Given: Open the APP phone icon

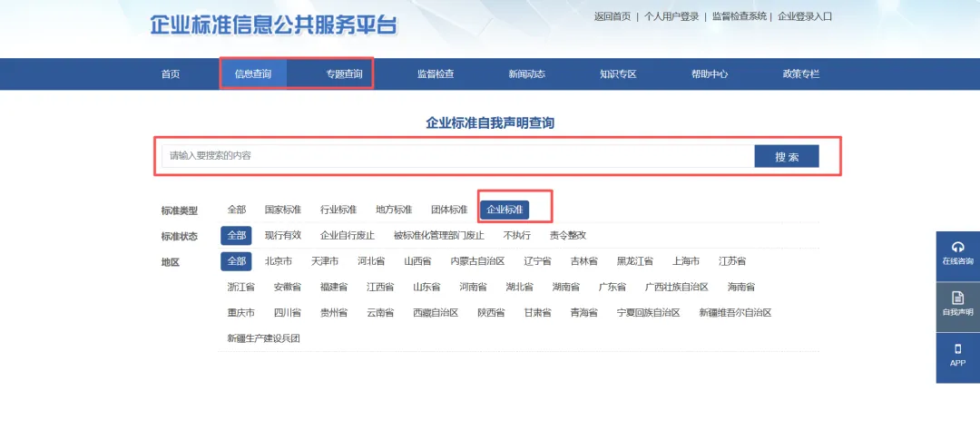Looking at the screenshot, I should coord(957,349).
